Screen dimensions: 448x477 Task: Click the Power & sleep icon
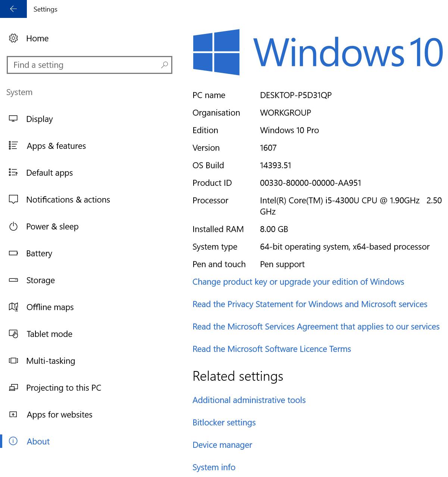tap(13, 226)
